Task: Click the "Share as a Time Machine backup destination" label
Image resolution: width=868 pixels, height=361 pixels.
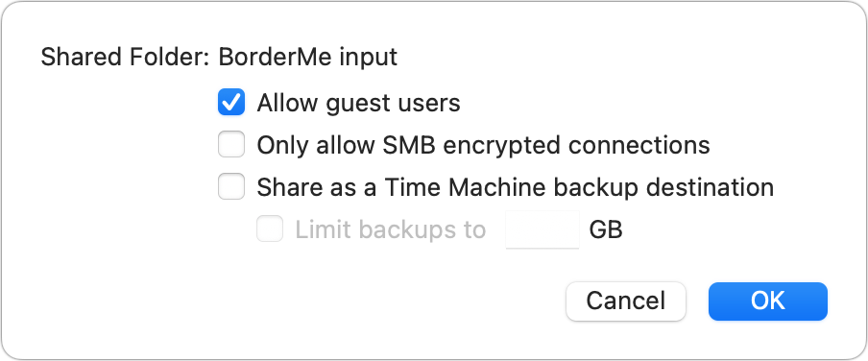Action: (x=516, y=187)
